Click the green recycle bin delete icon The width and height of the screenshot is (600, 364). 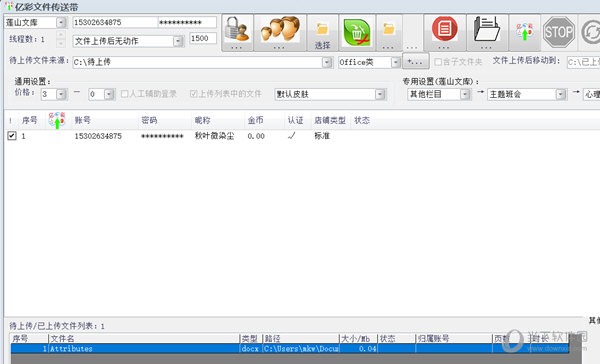pyautogui.click(x=357, y=33)
